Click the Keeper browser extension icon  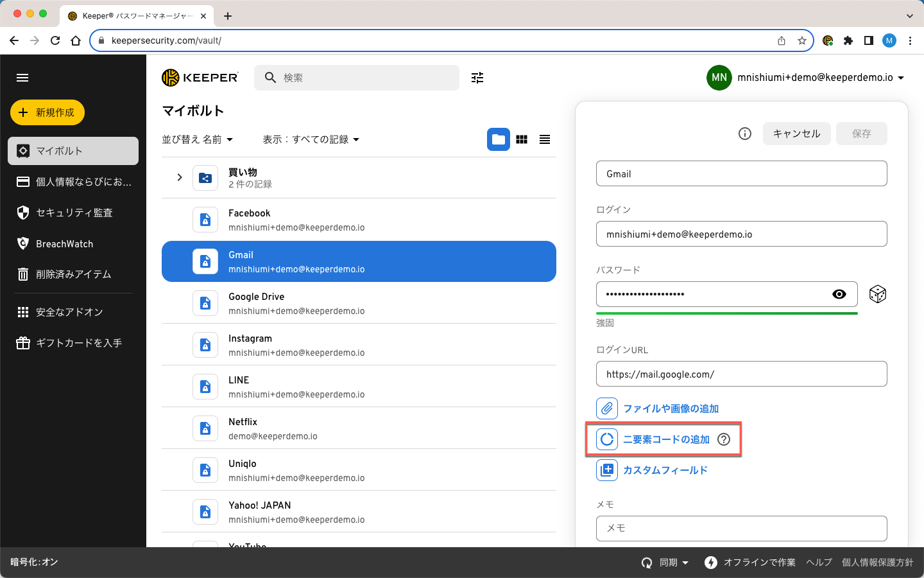828,40
